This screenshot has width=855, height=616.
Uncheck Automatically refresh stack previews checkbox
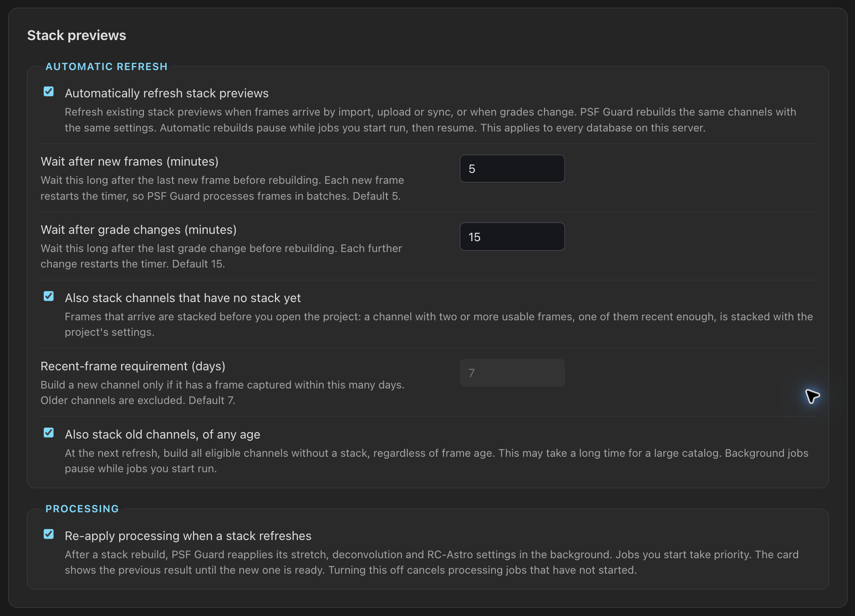49,92
